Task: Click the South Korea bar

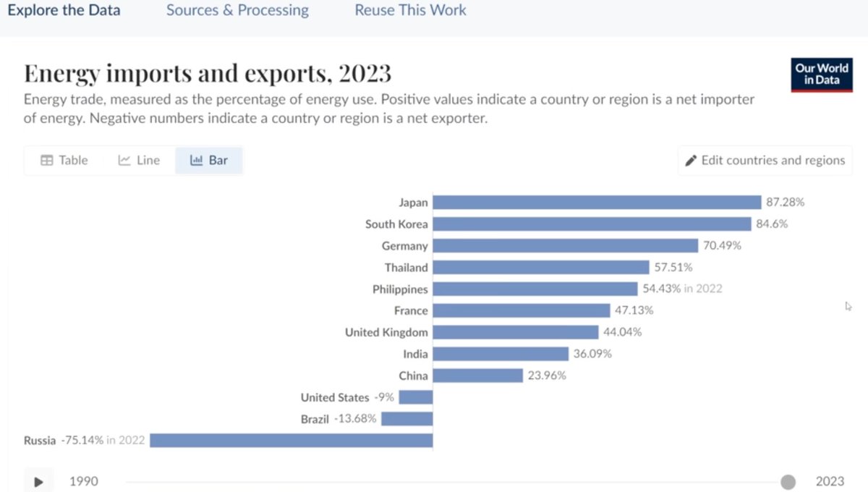Action: coord(592,224)
